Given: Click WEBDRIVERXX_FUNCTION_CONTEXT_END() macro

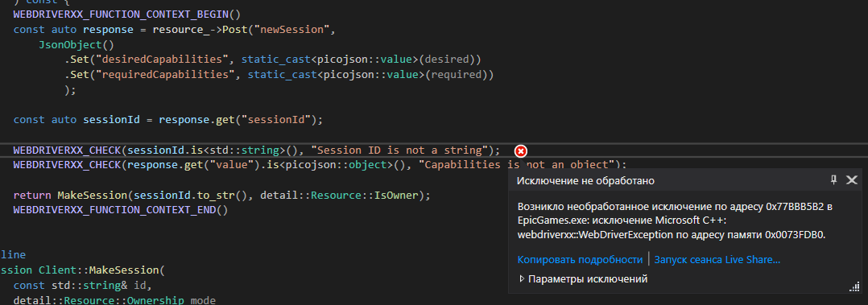Looking at the screenshot, I should tap(121, 210).
